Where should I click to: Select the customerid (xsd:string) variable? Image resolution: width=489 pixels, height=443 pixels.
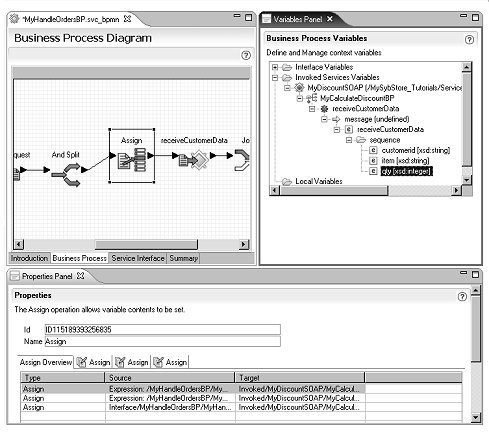pos(416,150)
